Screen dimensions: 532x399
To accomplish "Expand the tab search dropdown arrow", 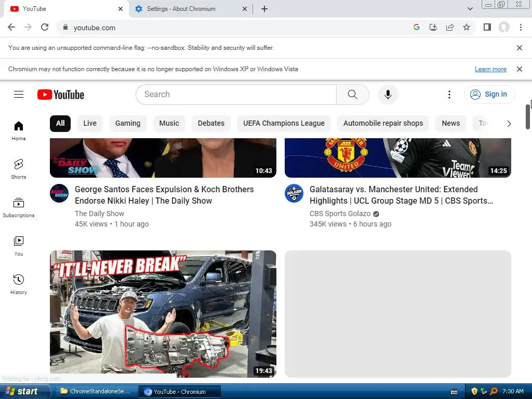I will 470,9.
